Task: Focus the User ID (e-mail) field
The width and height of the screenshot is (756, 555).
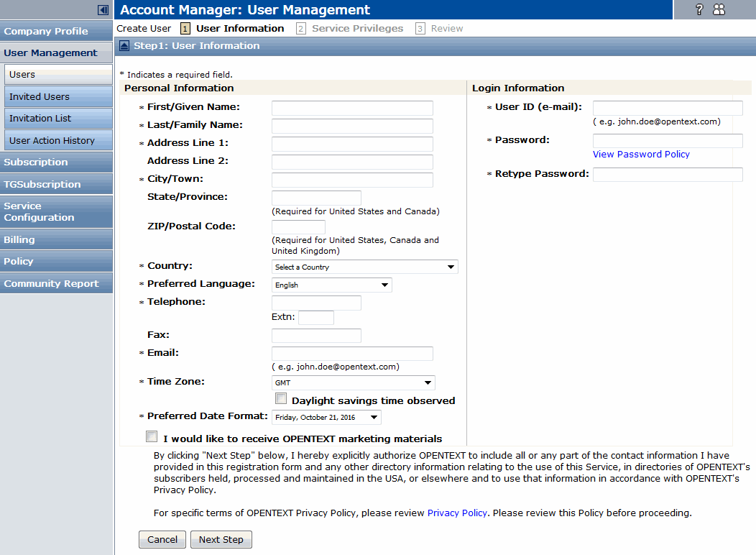Action: [668, 108]
